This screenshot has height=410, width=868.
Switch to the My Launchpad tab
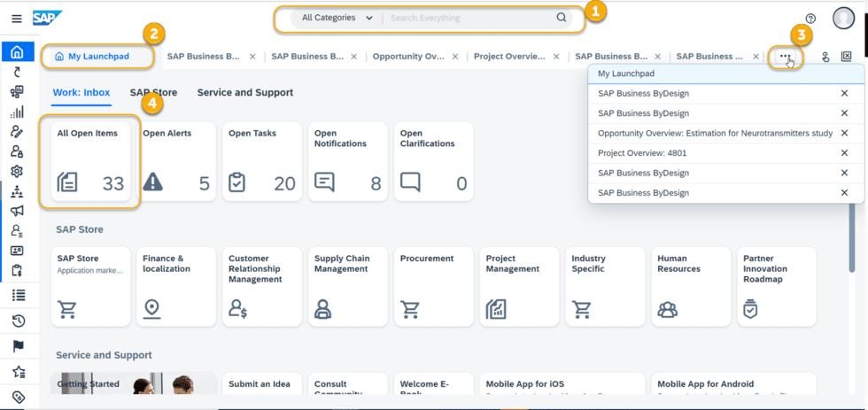(x=97, y=57)
